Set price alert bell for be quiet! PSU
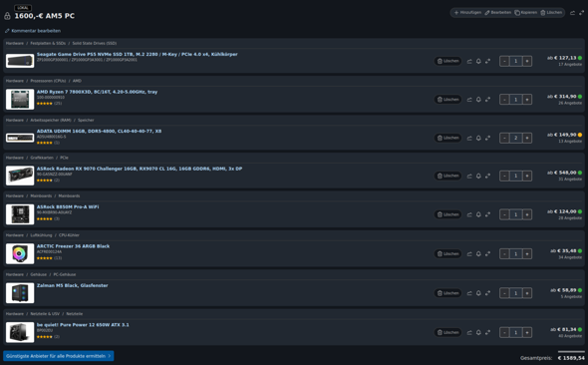Viewport: 588px width, 365px height. [x=478, y=332]
